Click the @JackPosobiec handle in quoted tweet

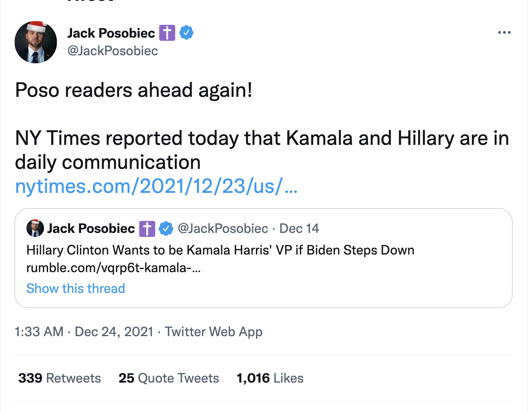[x=223, y=229]
